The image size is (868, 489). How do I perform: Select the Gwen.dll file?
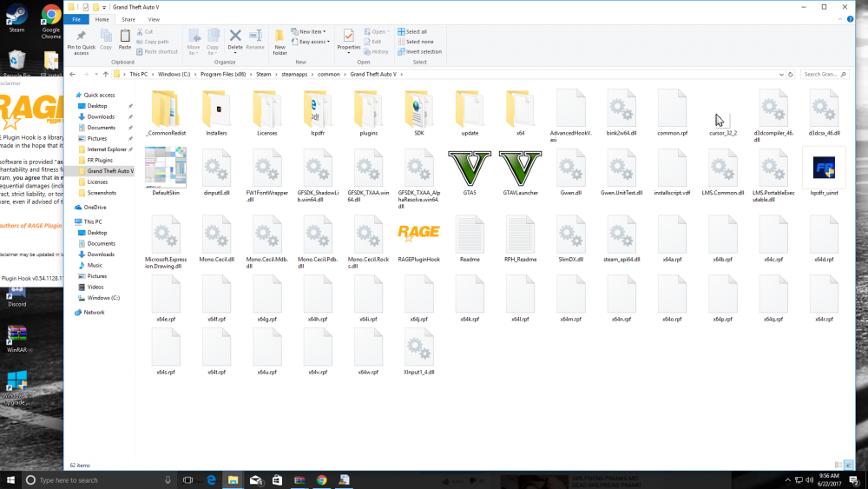[571, 169]
